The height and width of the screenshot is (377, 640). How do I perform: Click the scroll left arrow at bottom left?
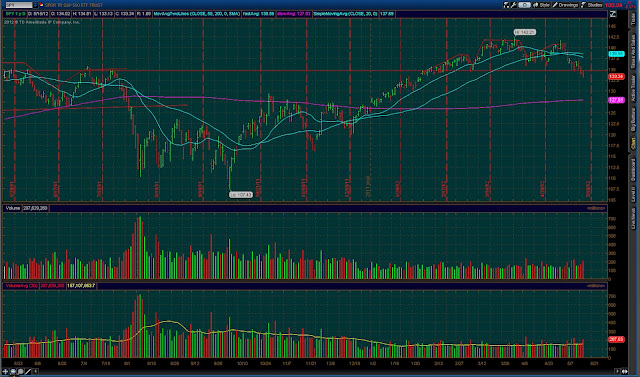coord(36,371)
